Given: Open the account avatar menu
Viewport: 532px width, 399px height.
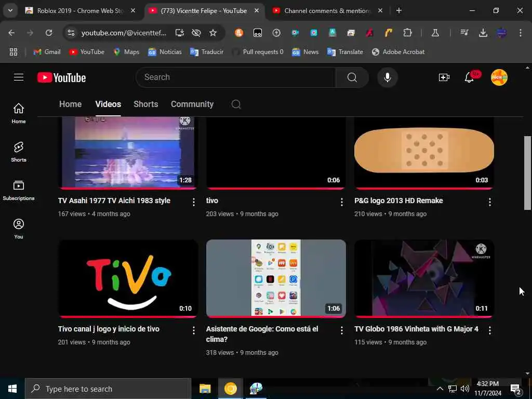Looking at the screenshot, I should tap(499, 77).
